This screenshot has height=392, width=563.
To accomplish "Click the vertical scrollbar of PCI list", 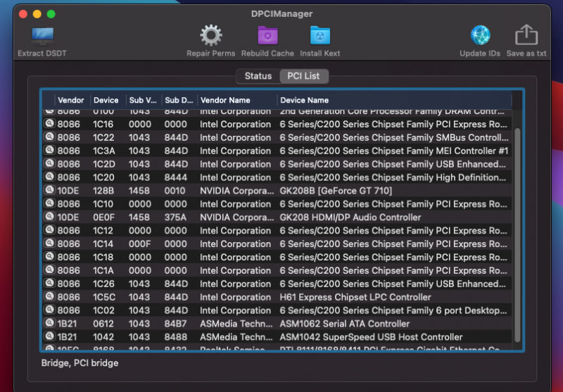I will pos(517,235).
